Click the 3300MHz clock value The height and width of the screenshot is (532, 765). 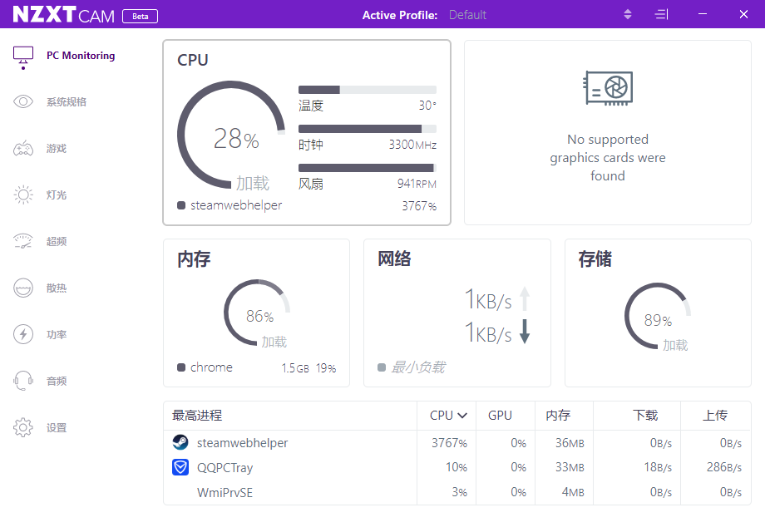coord(412,145)
